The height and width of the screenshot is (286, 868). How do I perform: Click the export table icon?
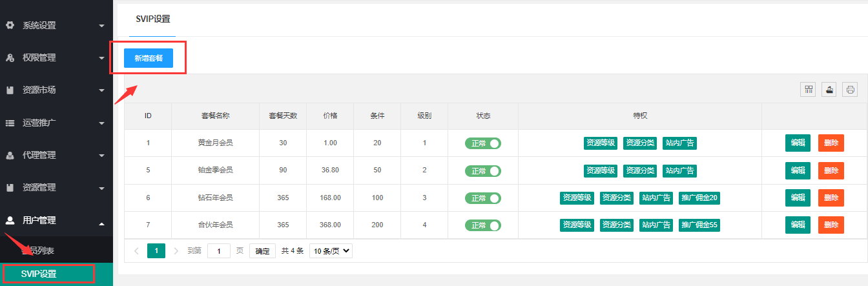[829, 90]
